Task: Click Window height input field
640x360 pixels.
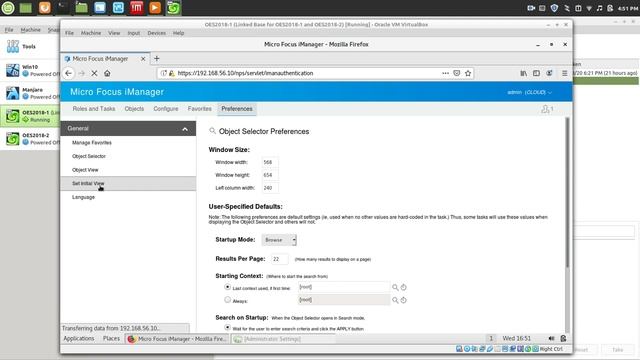Action: (x=270, y=175)
